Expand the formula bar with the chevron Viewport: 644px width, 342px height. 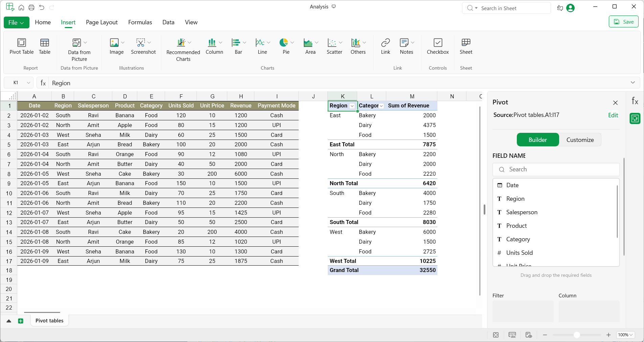coord(632,83)
